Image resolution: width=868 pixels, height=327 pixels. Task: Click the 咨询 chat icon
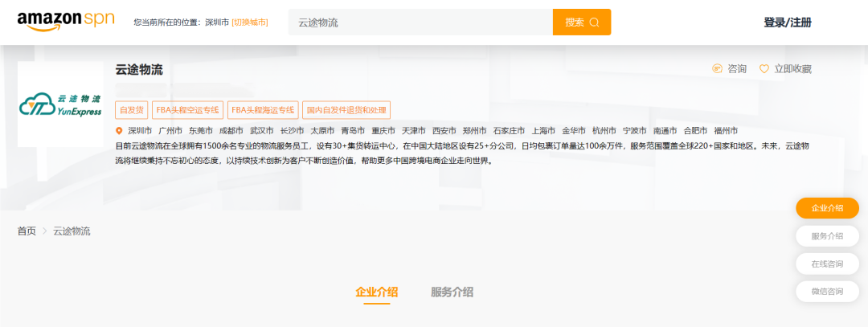[x=717, y=69]
